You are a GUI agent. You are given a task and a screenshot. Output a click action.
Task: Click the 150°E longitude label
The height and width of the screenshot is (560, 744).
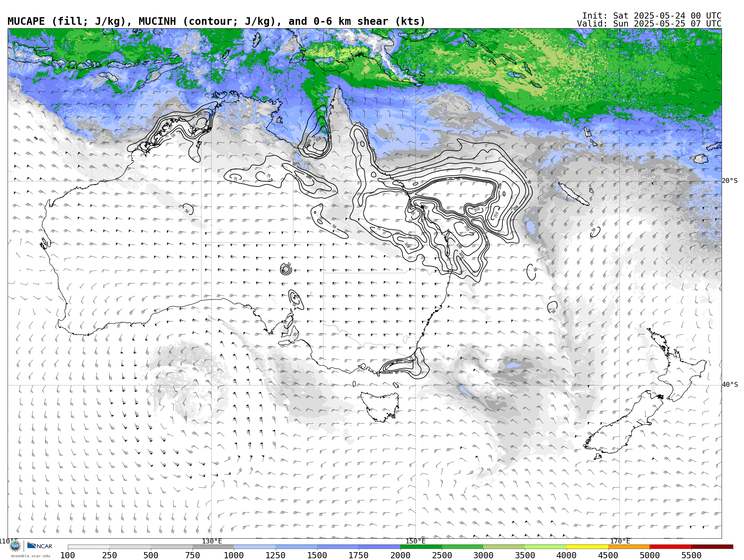pyautogui.click(x=415, y=541)
